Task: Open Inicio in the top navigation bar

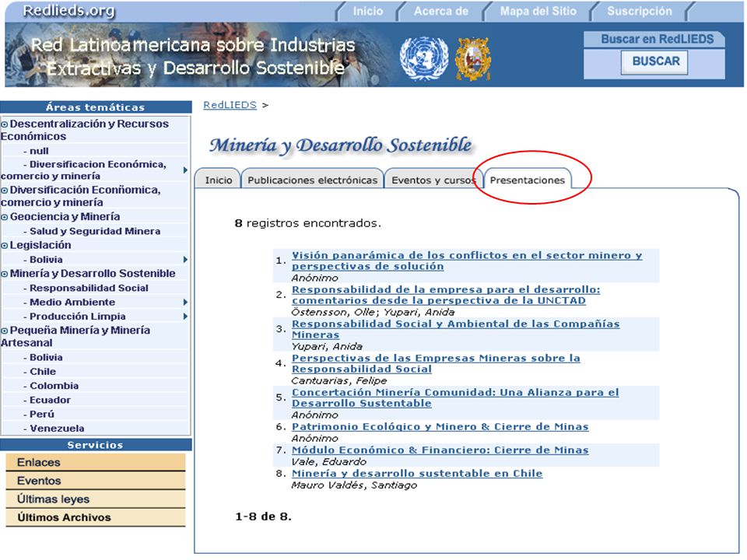Action: (368, 11)
